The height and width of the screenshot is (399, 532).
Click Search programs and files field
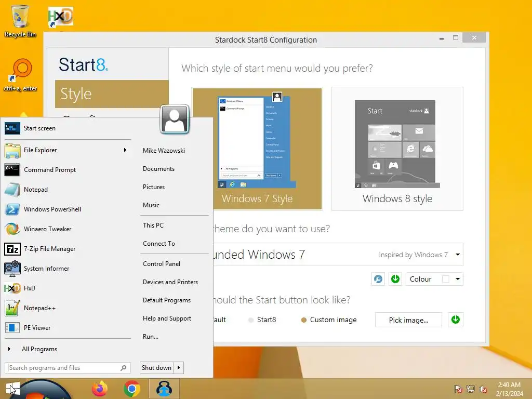68,368
